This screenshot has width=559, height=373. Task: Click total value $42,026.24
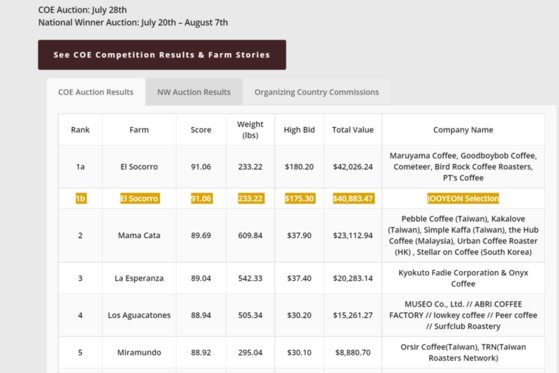click(x=353, y=167)
